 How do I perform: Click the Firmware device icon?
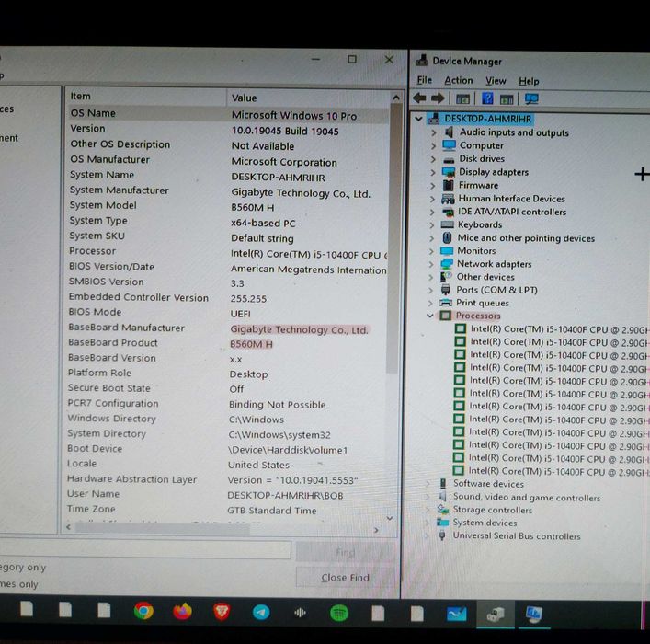448,185
